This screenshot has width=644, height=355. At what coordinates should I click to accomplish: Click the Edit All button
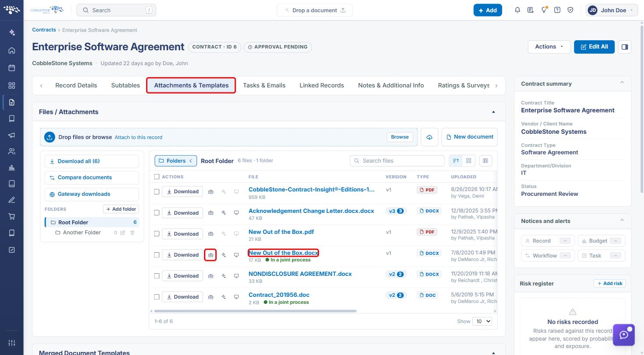point(594,47)
